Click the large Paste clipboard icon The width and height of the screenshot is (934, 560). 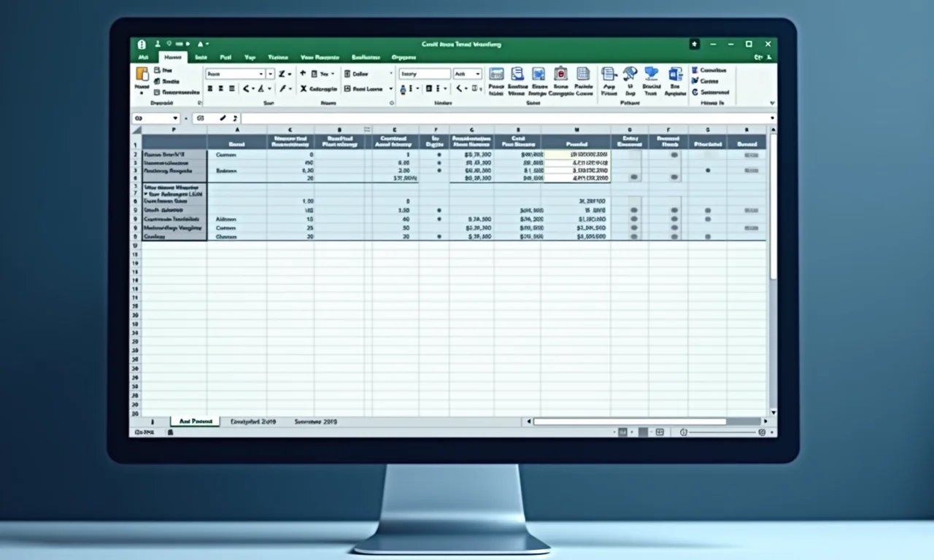(x=142, y=74)
